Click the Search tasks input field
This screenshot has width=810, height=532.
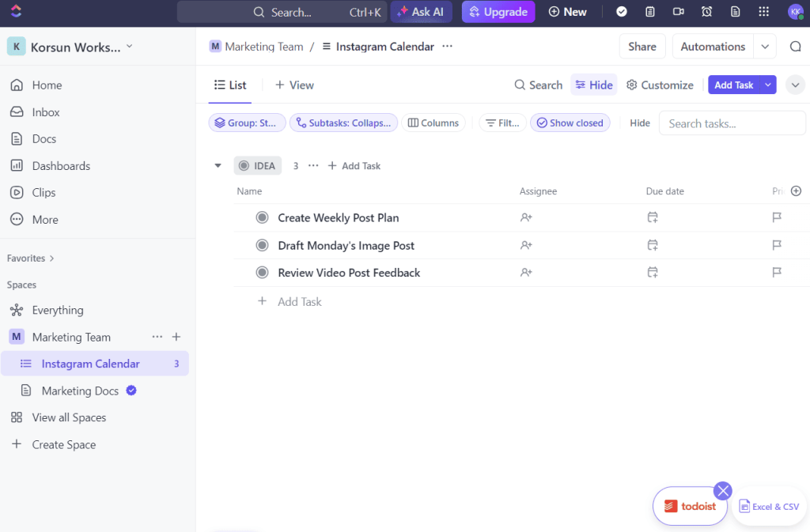pos(732,123)
